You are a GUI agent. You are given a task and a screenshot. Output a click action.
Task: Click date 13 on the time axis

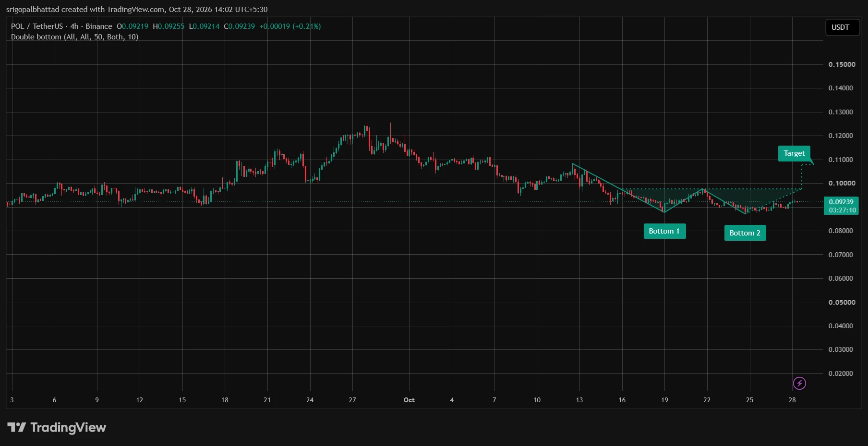[579, 400]
